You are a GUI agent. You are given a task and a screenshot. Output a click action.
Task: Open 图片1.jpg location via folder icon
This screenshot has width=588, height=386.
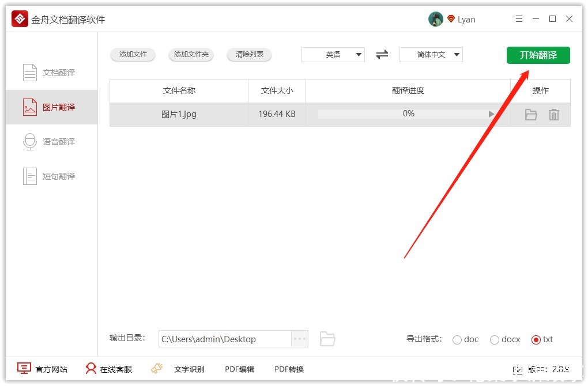(530, 114)
